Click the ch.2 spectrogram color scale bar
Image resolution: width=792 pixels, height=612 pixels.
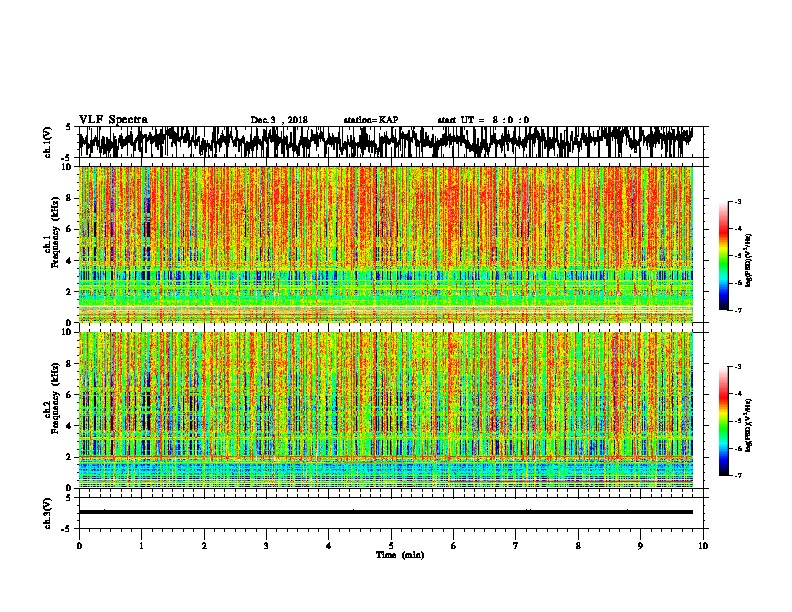coord(724,421)
